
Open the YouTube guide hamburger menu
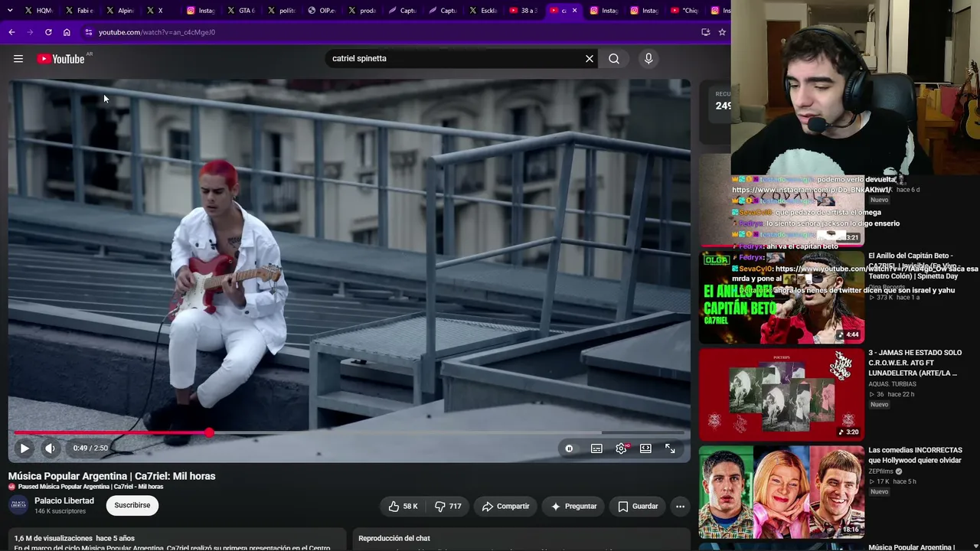18,59
